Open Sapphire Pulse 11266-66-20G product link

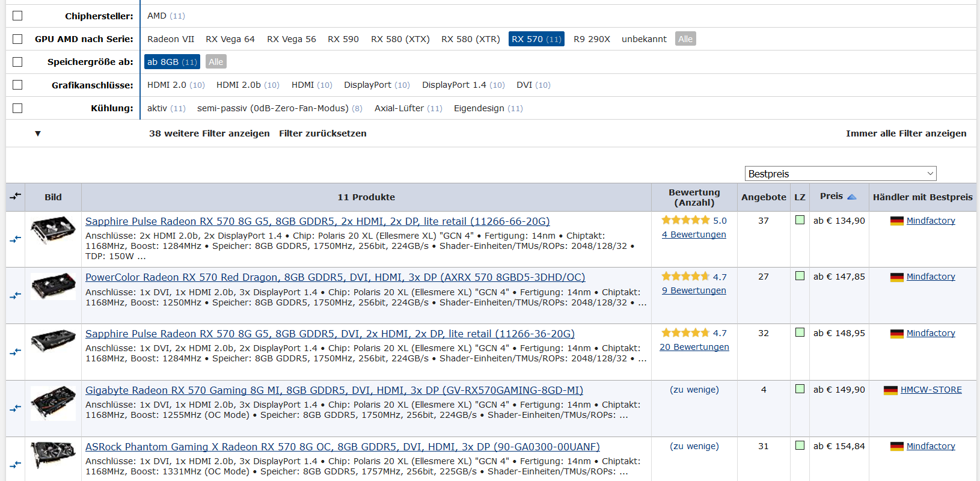[317, 221]
